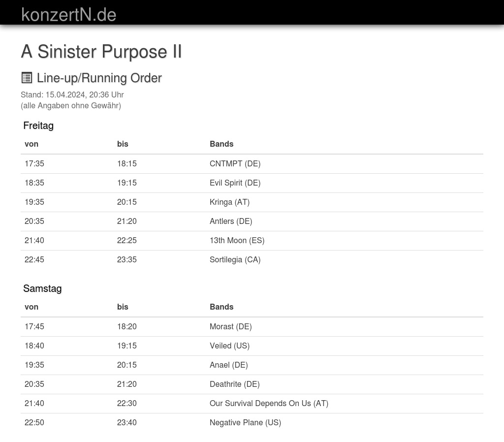Select the 13th Moon (ES) entry
The image size is (504, 442).
237,240
